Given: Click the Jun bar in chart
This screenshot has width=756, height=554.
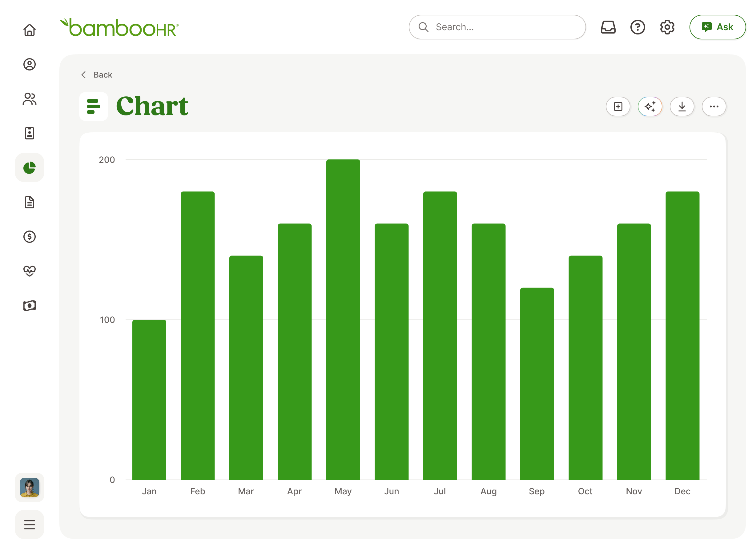Looking at the screenshot, I should point(392,352).
